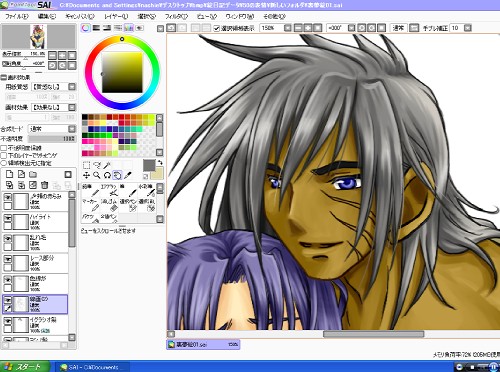Pick the black swatch in palette
The height and width of the screenshot is (372, 500).
click(x=85, y=117)
